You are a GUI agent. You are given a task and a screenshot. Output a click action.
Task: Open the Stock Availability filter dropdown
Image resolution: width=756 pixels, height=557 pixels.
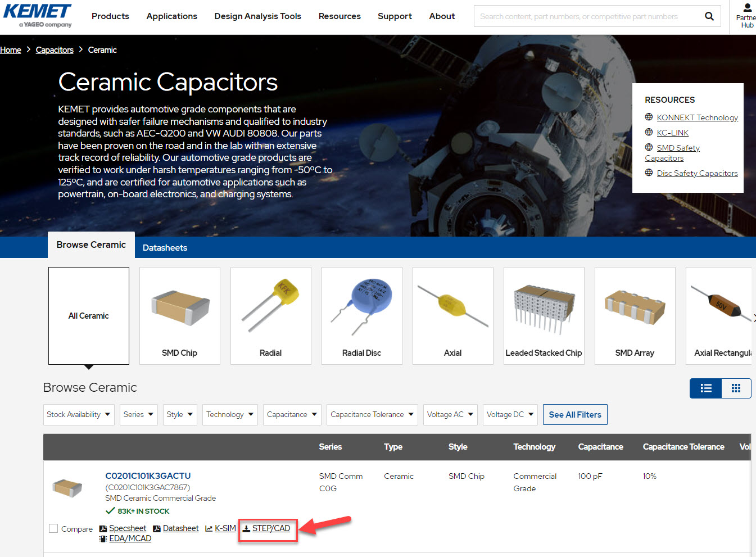79,415
